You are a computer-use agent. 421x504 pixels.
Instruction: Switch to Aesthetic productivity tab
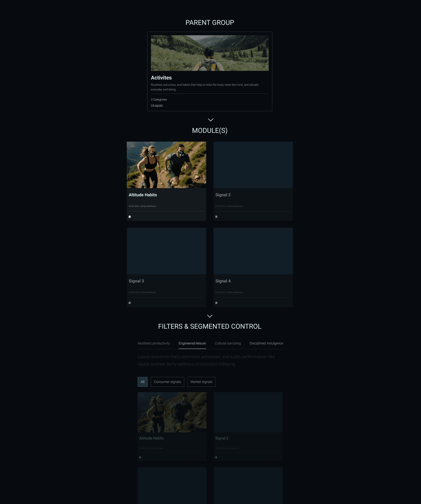click(x=154, y=343)
